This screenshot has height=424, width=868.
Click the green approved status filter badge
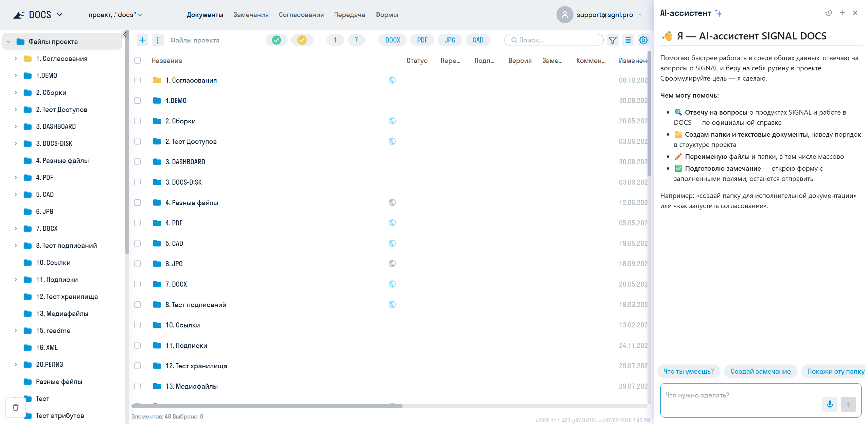tap(277, 40)
